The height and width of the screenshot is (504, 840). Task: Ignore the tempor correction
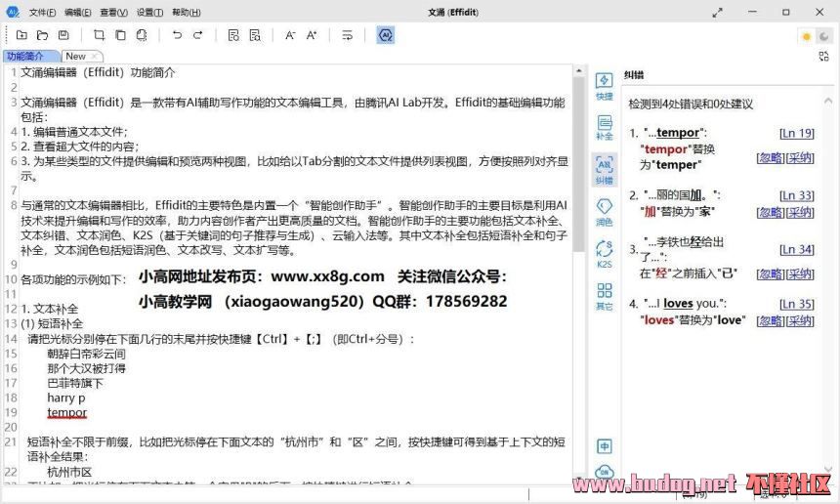click(x=771, y=157)
